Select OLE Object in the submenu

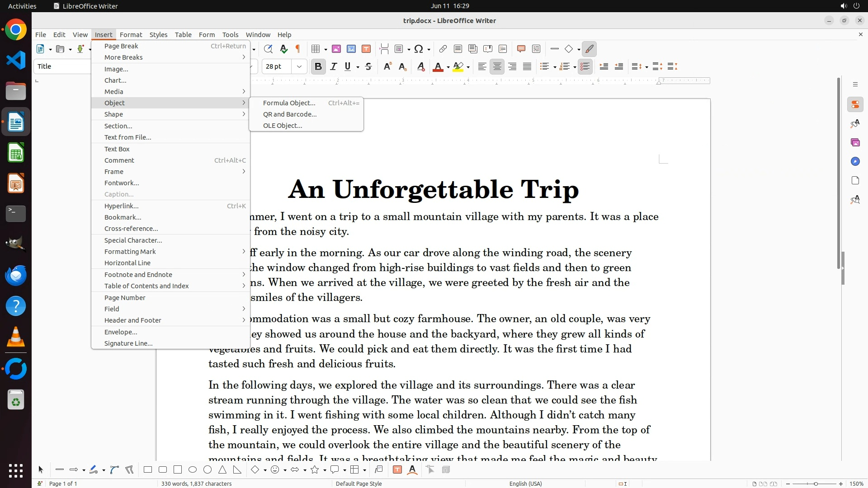(283, 126)
